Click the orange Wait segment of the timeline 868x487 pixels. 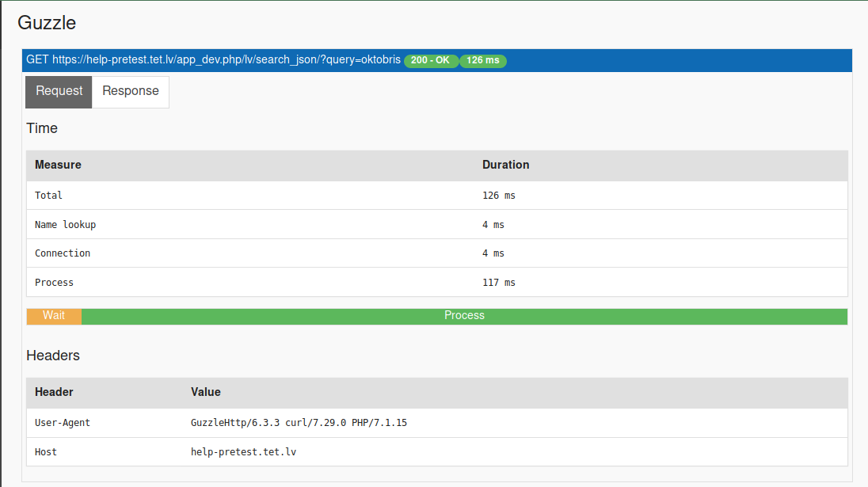(x=53, y=315)
